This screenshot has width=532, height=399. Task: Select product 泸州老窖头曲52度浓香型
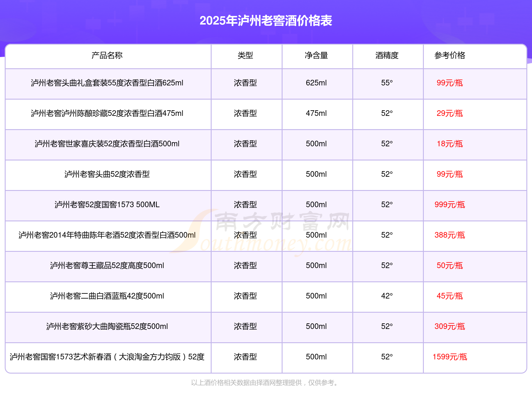[x=107, y=174]
